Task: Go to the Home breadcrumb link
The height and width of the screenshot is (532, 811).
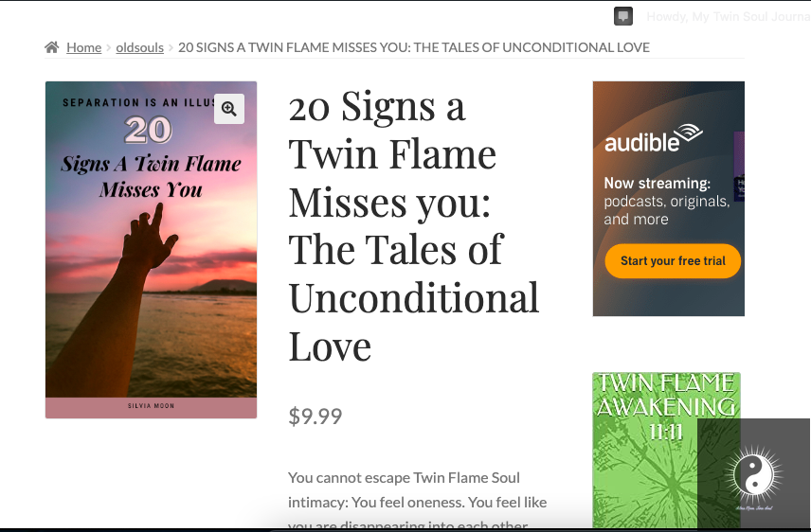Action: pyautogui.click(x=83, y=47)
